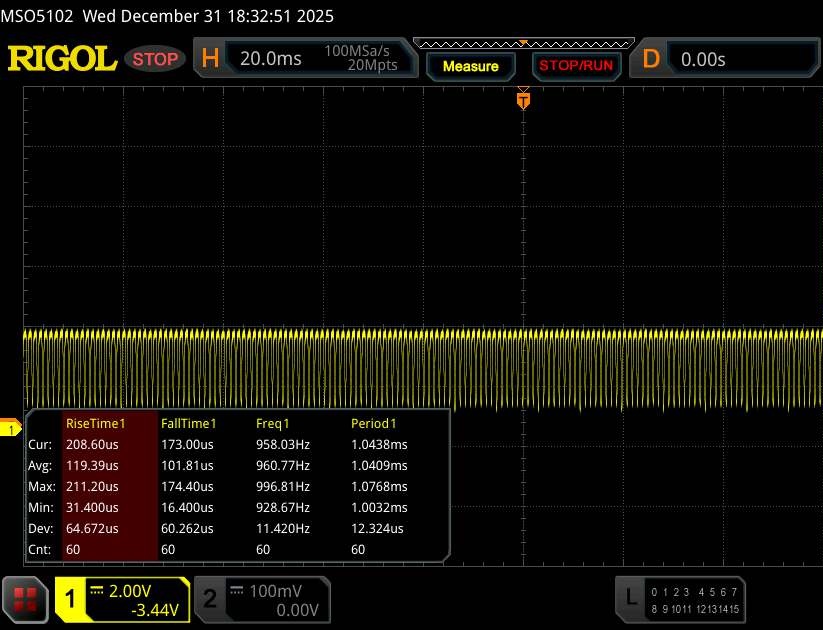
Task: Toggle acquisition with the STOP/RUN button
Action: pyautogui.click(x=574, y=66)
